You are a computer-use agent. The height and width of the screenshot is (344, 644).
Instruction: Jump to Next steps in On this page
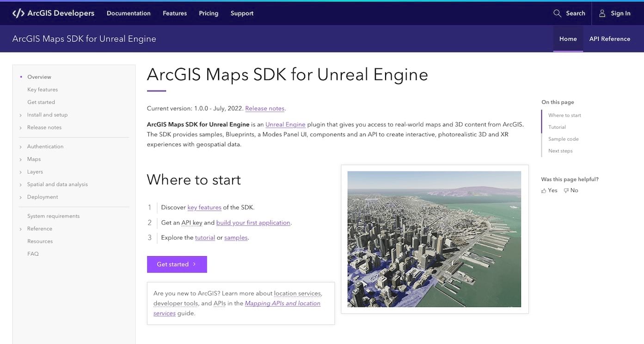point(560,151)
